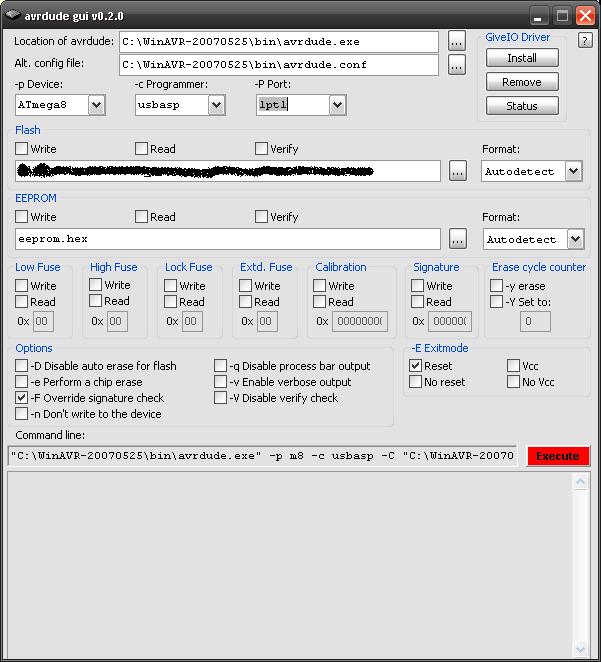This screenshot has width=601, height=662.
Task: Check Low Fuse Write
Action: 22,286
